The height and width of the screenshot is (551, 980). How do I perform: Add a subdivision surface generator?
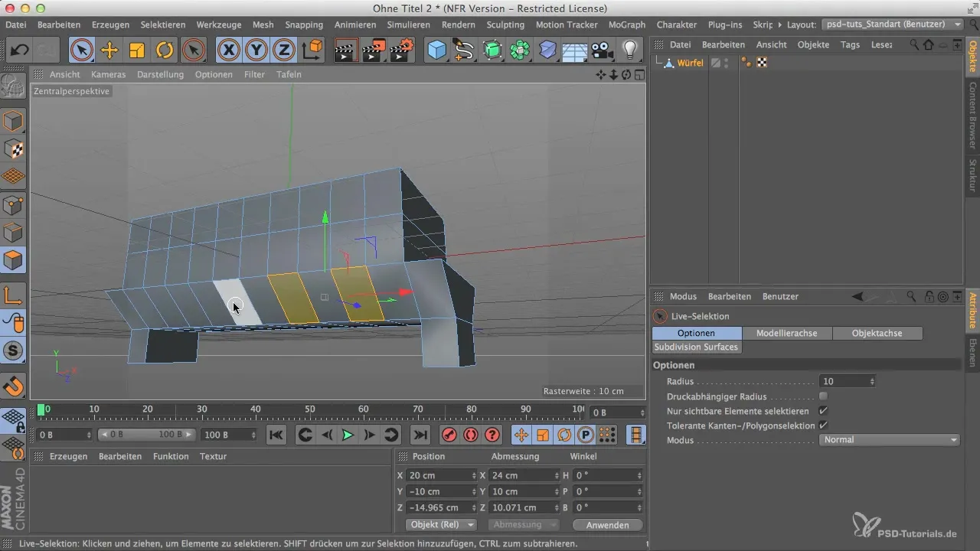(x=492, y=51)
